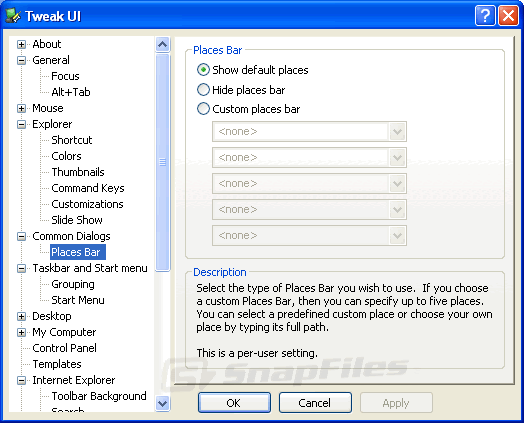This screenshot has width=524, height=423.
Task: Collapse the Explorer tree node
Action: click(21, 124)
